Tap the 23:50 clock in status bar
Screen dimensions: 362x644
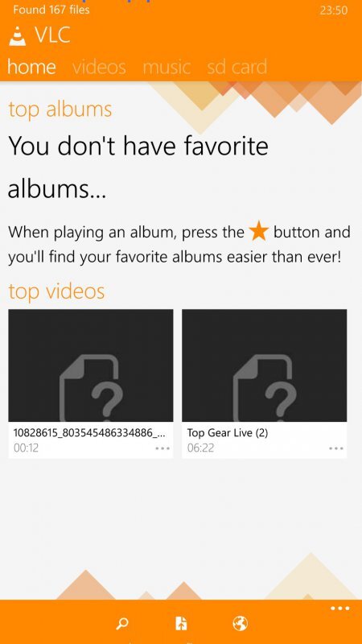[334, 10]
